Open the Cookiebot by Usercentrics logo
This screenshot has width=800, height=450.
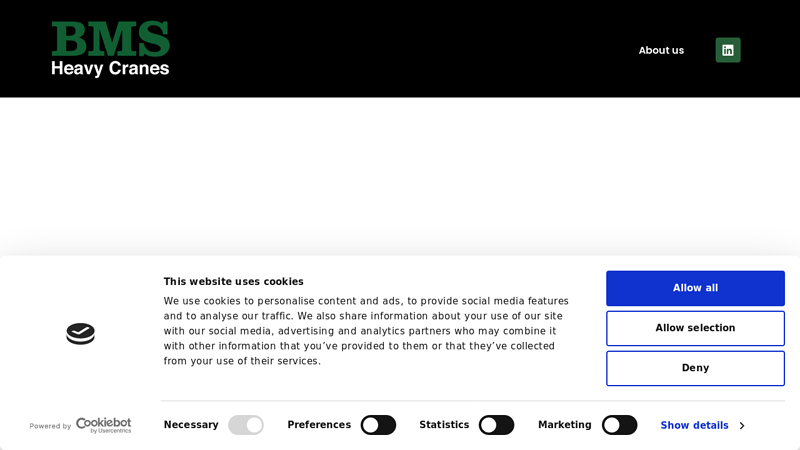coord(104,426)
